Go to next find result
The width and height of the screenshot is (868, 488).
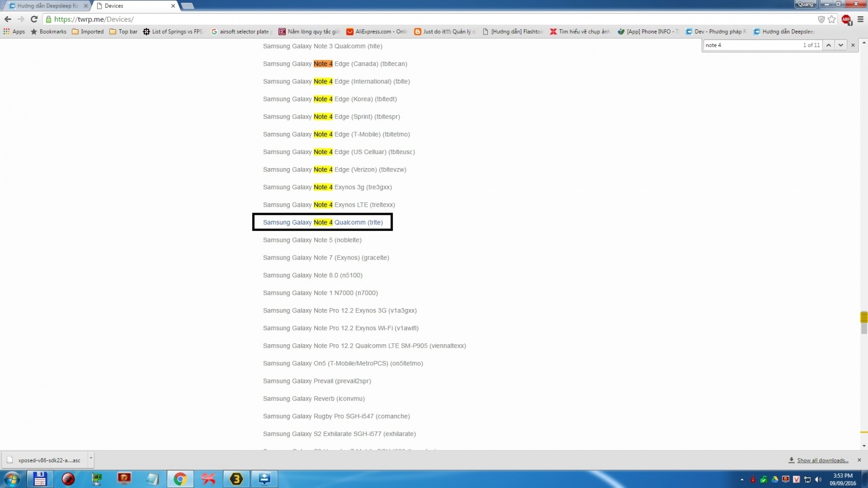tap(840, 45)
